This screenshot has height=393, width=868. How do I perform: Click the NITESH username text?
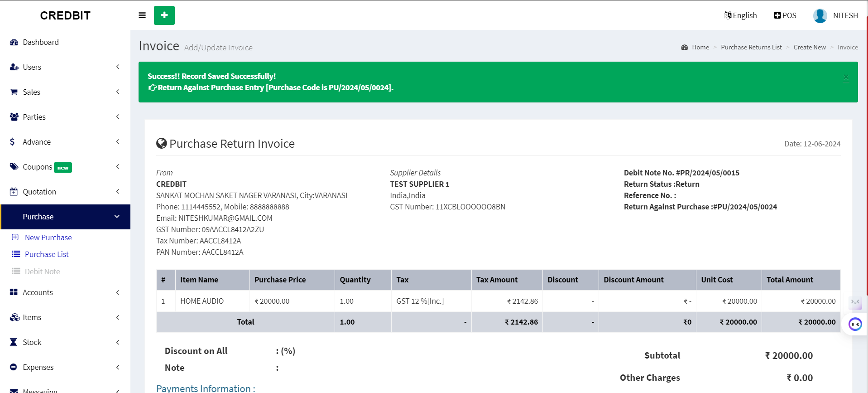click(845, 15)
